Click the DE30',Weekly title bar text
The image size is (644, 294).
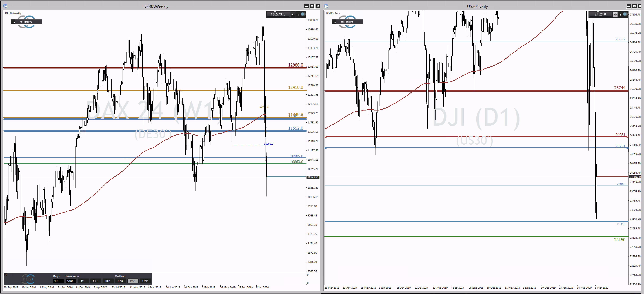tap(156, 6)
